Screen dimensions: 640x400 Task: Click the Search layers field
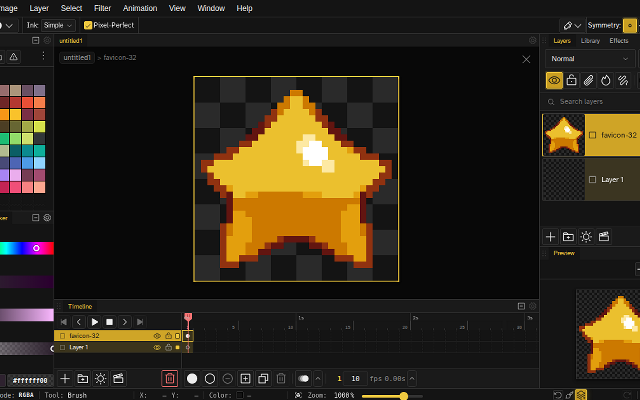(592, 102)
